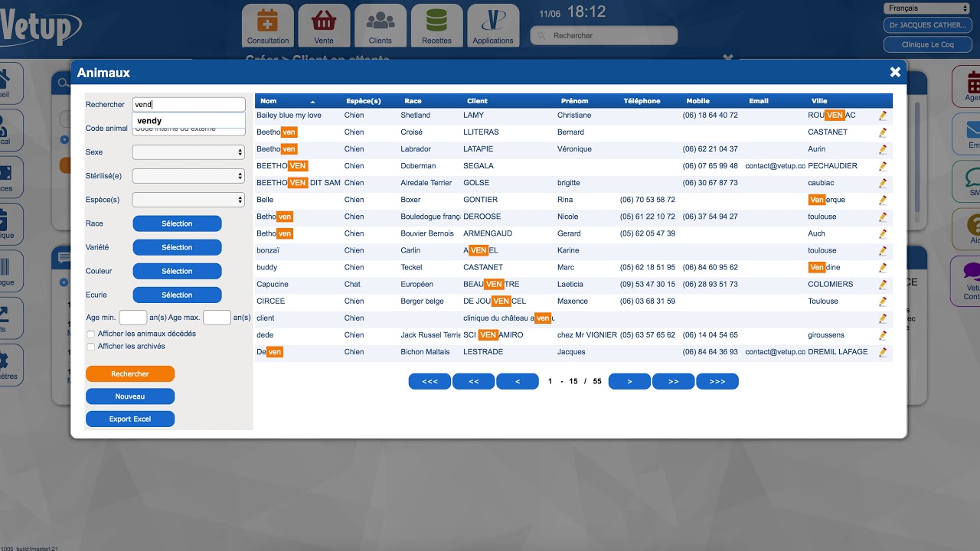The image size is (980, 551).
Task: Export the animals list with Export Excel
Action: (129, 419)
